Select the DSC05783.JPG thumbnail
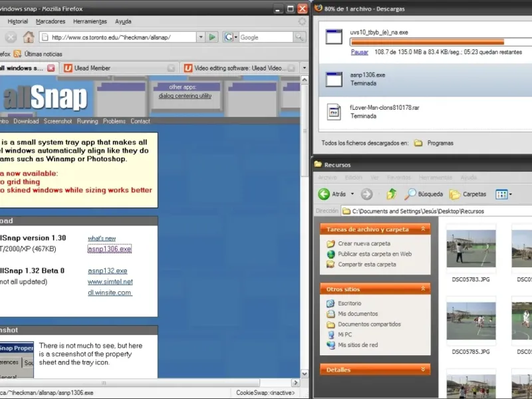 point(471,249)
